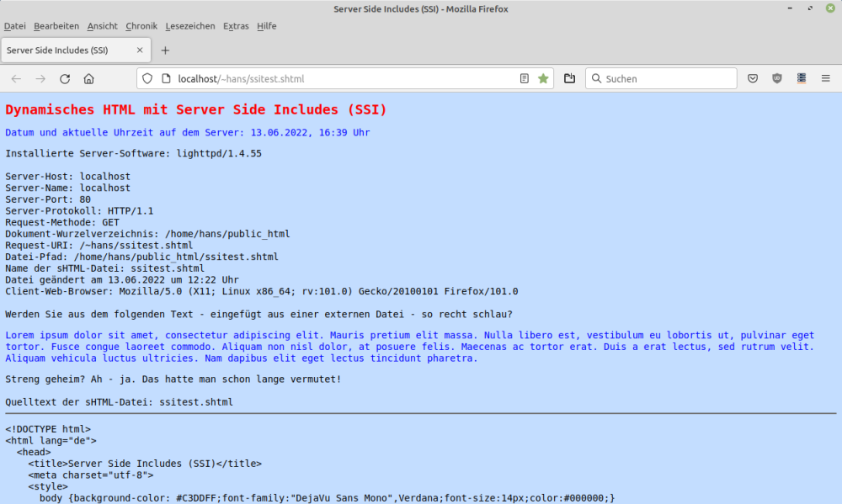Open the extension icon beside the hamburger menu

tap(802, 79)
